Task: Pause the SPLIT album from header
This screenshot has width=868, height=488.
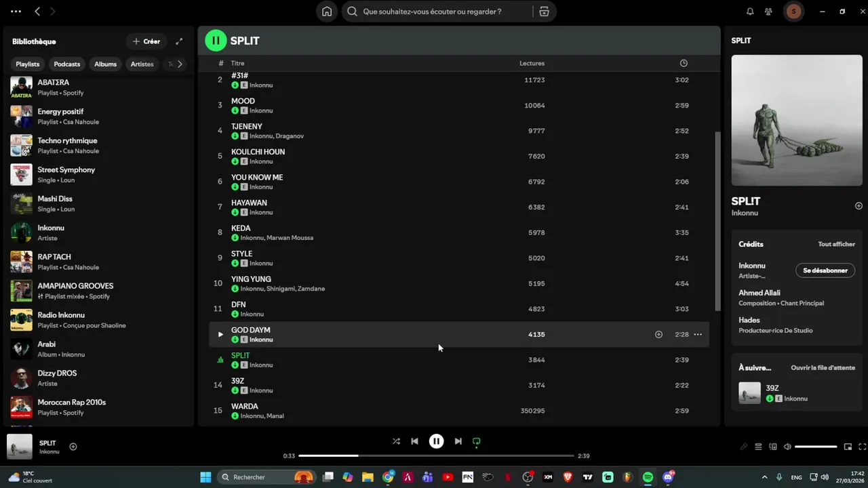Action: [x=216, y=41]
